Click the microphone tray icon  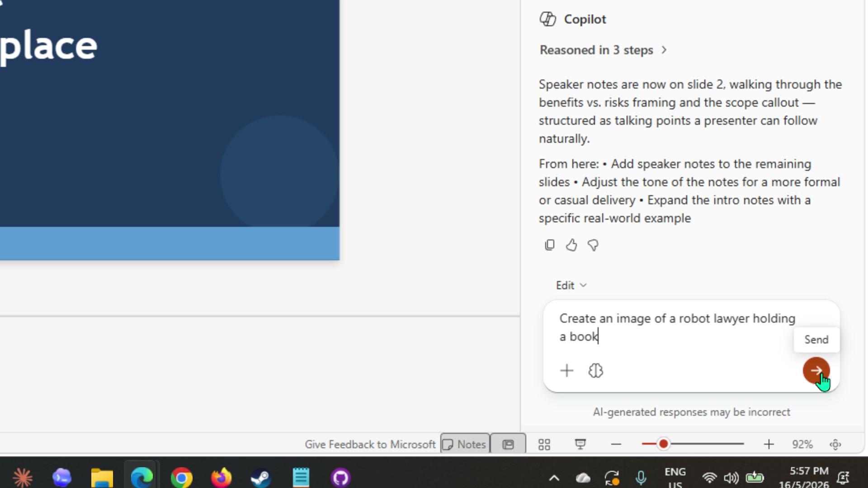pos(641,478)
